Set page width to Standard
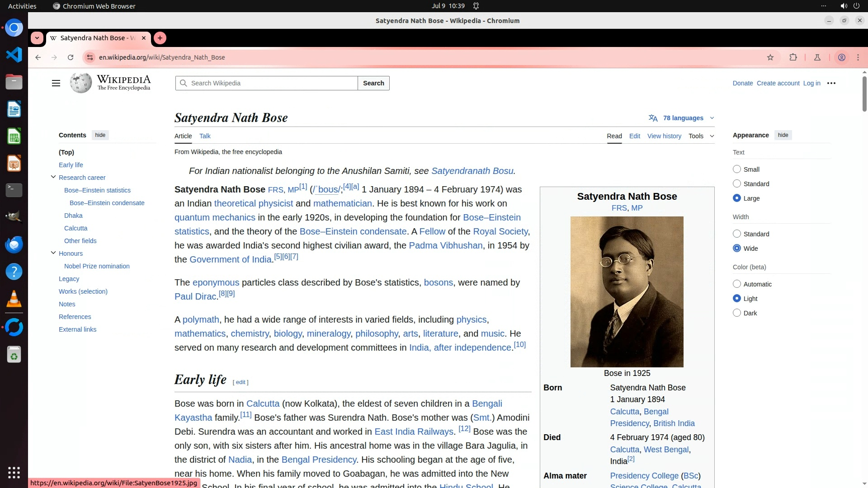Image resolution: width=868 pixels, height=488 pixels. [737, 234]
